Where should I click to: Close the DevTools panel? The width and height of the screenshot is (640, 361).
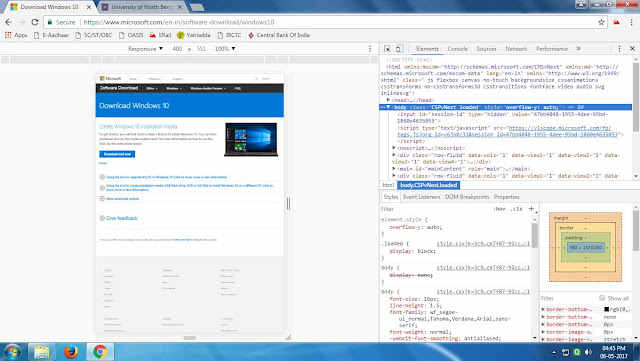click(632, 49)
